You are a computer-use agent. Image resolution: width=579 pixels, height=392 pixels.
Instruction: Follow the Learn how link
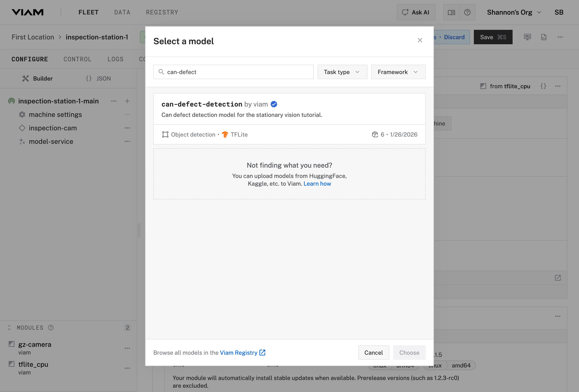[317, 184]
